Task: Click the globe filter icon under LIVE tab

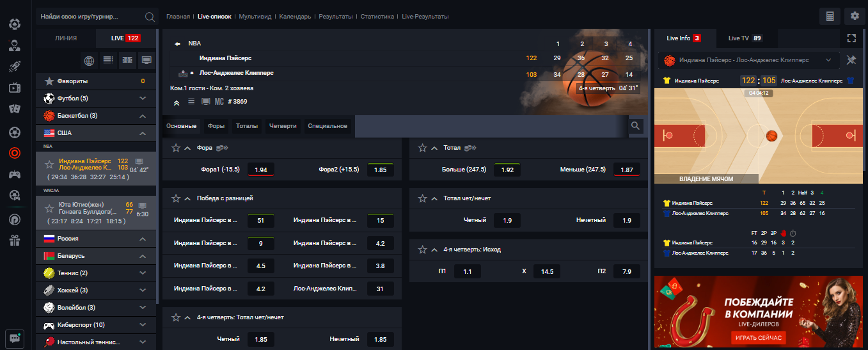Action: tap(89, 61)
